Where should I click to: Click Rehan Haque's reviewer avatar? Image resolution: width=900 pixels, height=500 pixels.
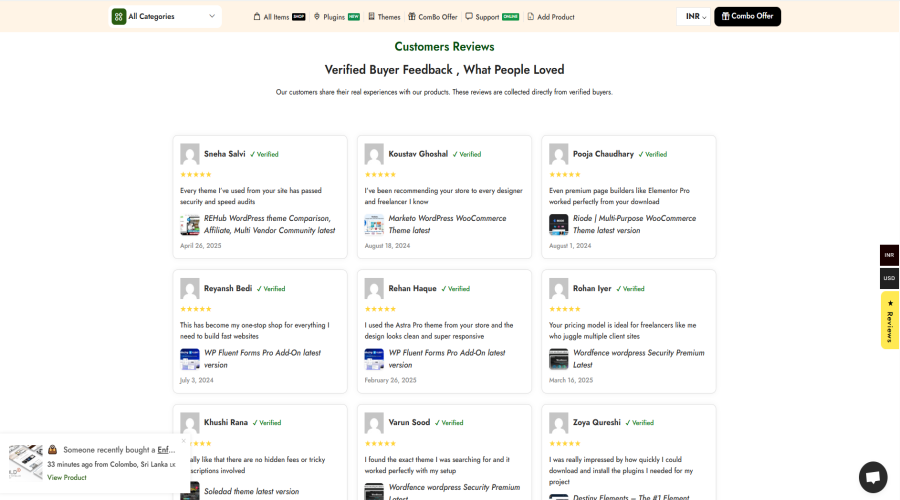(374, 289)
